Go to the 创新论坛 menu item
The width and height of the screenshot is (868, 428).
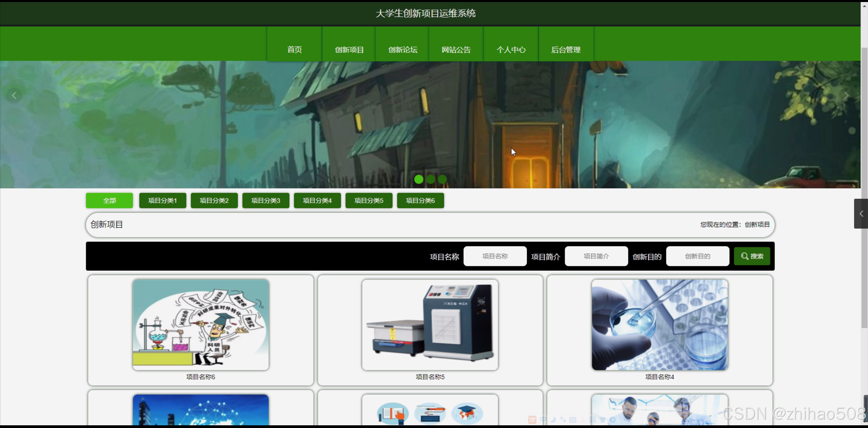coord(403,50)
